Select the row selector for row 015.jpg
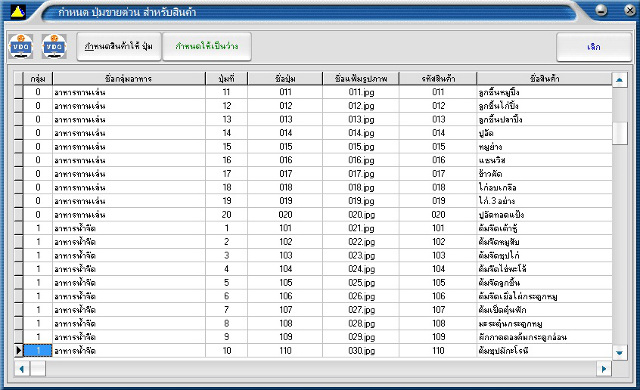The width and height of the screenshot is (640, 390). point(19,146)
